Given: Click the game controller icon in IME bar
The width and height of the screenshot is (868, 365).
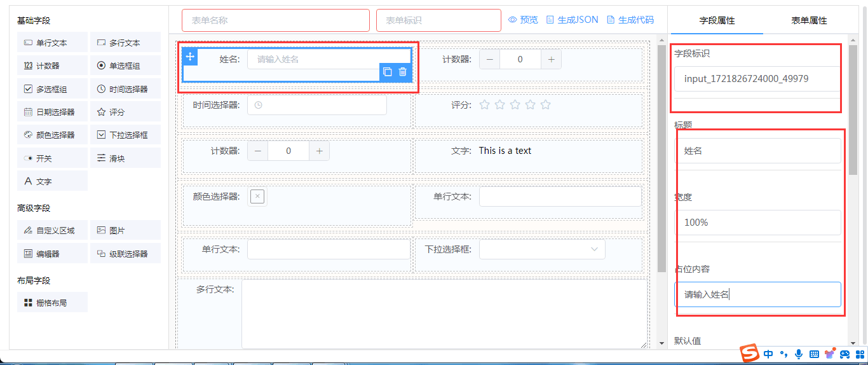Looking at the screenshot, I should tap(844, 354).
